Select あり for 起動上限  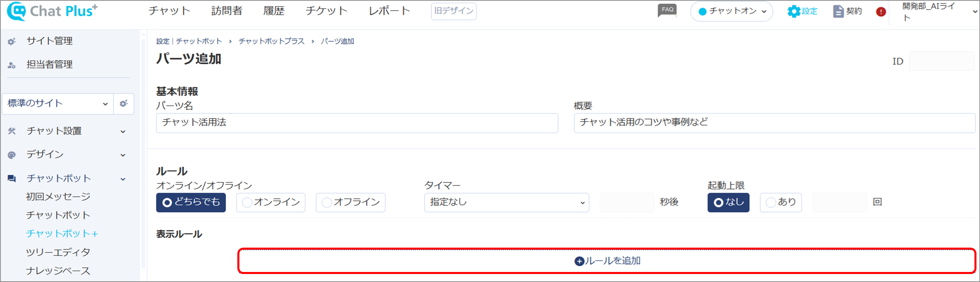coord(781,202)
